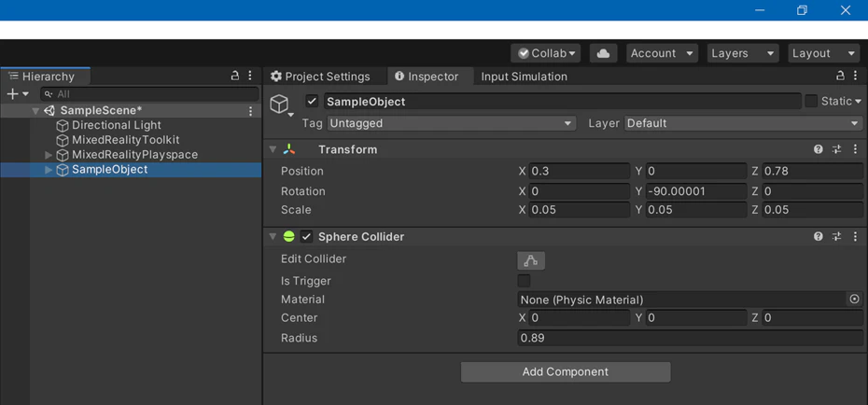Click the None (Physic Material) field
Viewport: 868px width, 405px height.
click(682, 300)
